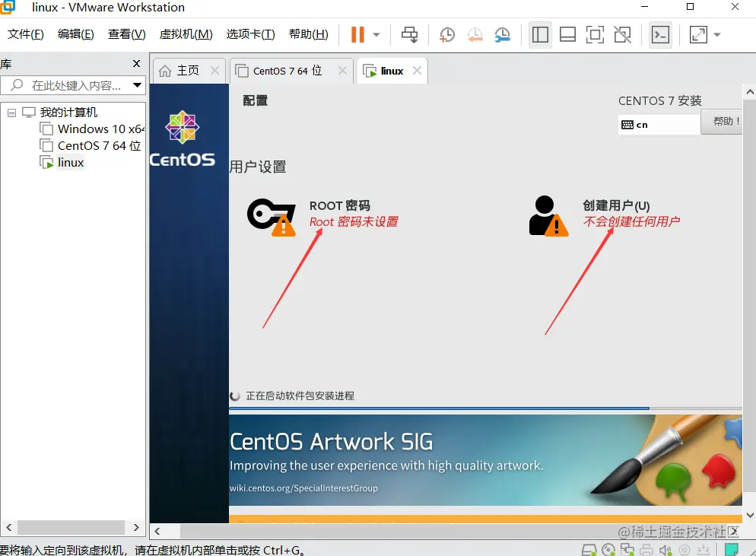Open the power options dropdown beside pause
The image size is (756, 556).
(x=376, y=35)
